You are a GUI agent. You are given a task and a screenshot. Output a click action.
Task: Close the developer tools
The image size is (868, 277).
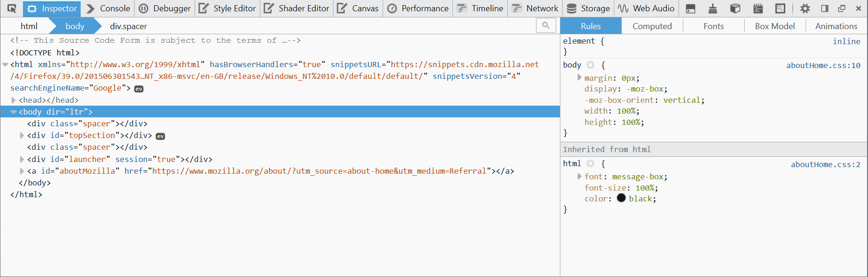click(859, 8)
